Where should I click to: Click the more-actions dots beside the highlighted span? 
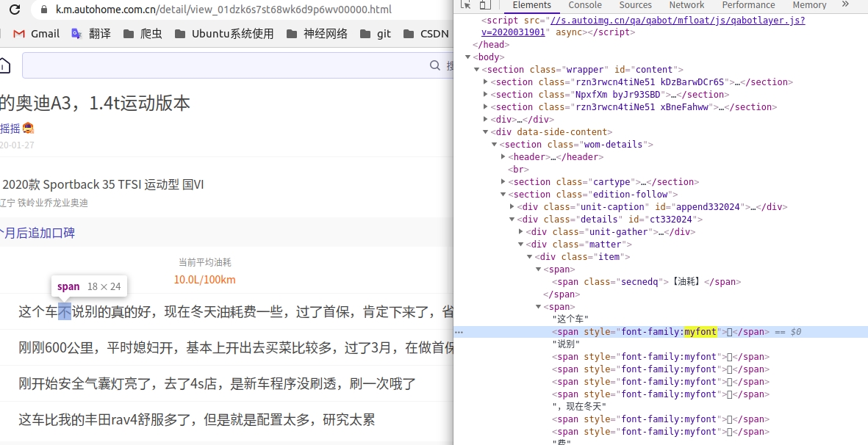click(459, 332)
